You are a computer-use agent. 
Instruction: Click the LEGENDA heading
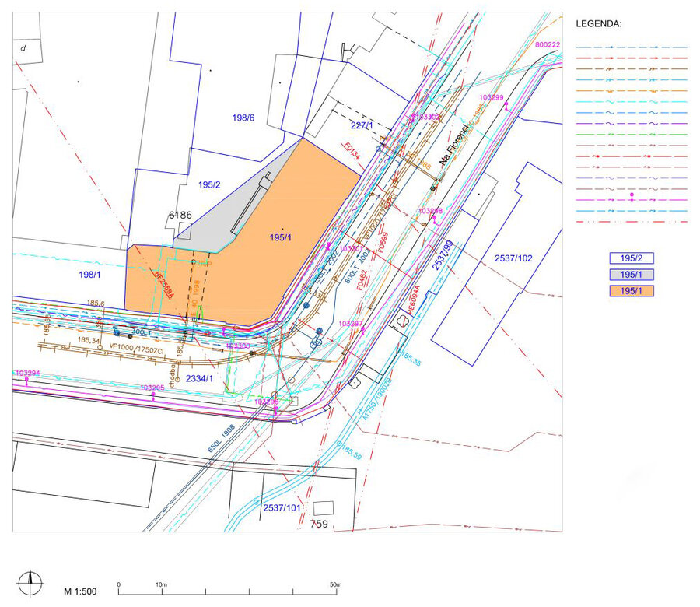click(x=598, y=24)
